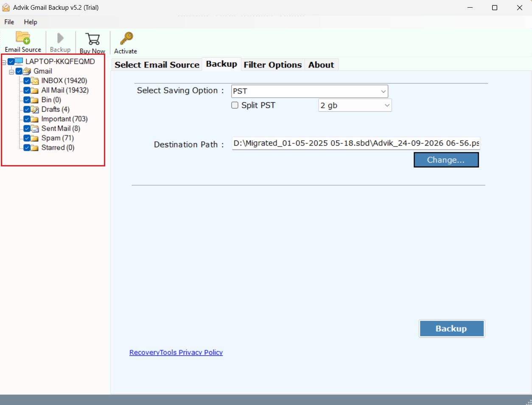Select Spam (71) folder label

pos(58,138)
